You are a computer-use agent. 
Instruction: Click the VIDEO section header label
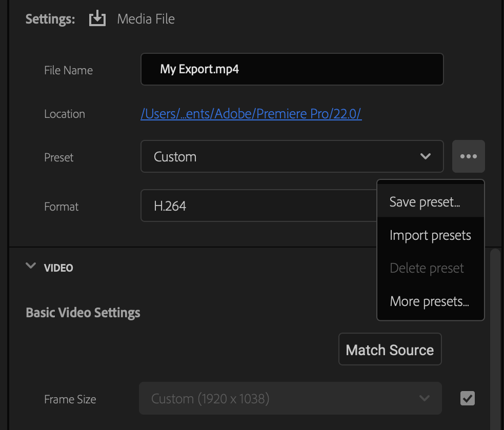coord(58,268)
